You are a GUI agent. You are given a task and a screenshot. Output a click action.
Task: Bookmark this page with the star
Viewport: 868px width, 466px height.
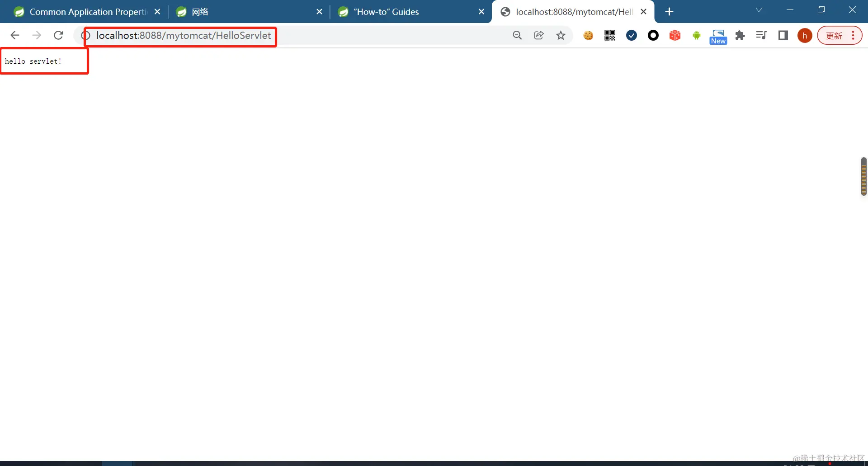coord(561,35)
